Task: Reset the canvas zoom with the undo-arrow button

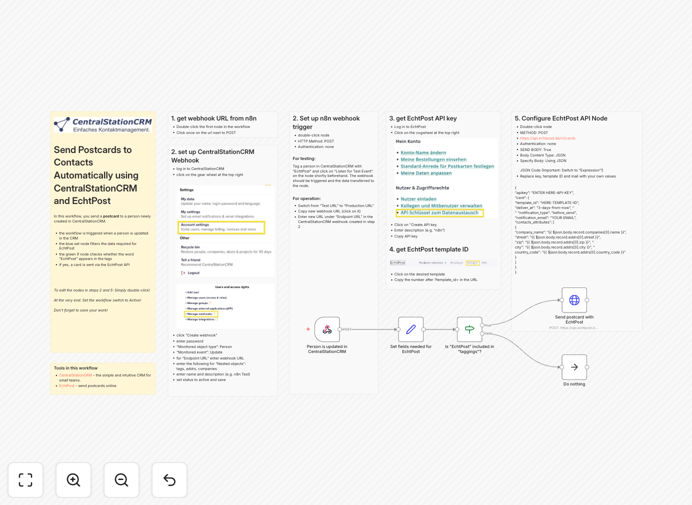Action: [169, 480]
